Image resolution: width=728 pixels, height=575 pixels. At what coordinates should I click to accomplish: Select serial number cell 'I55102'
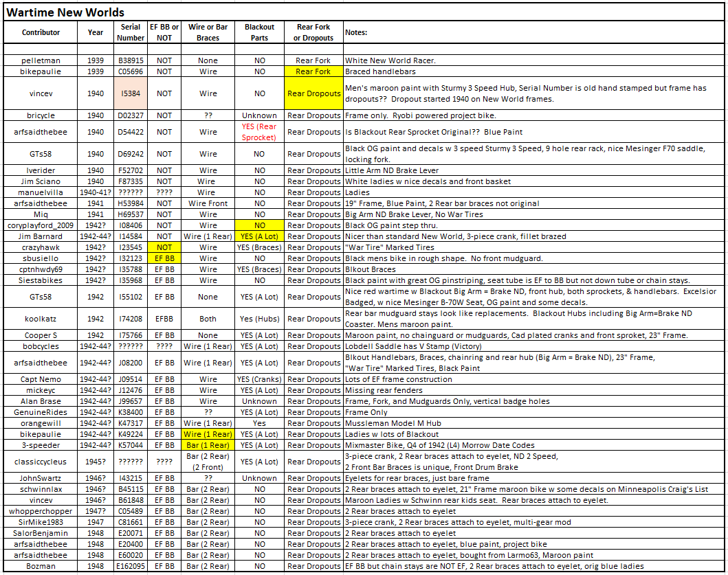tap(131, 297)
